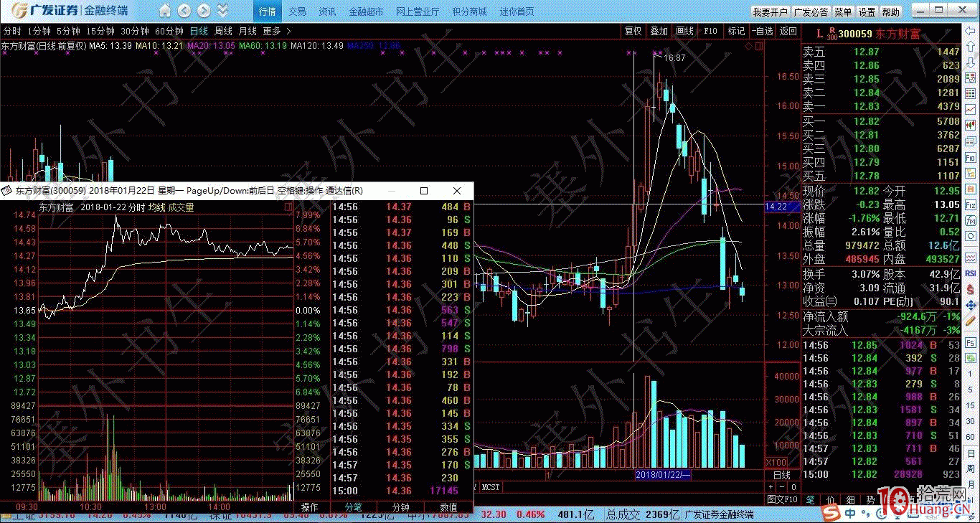Expand the 更多 periods dropdown

(x=276, y=31)
